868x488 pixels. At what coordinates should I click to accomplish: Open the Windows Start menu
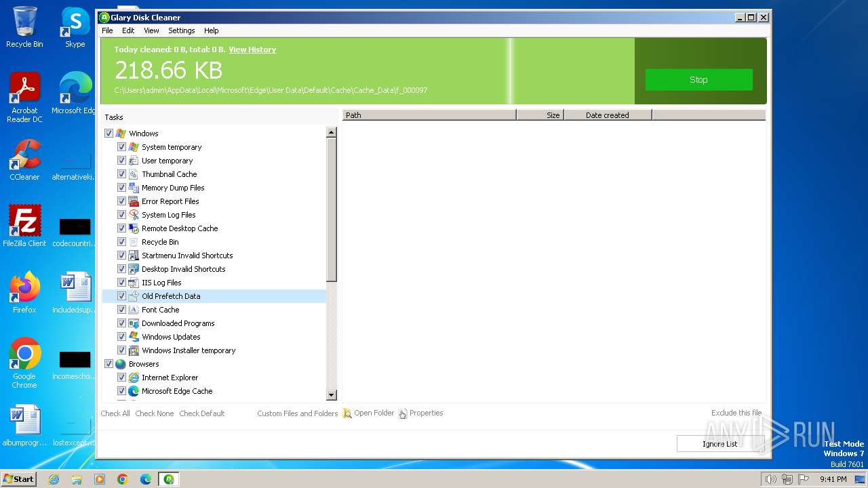pos(18,479)
